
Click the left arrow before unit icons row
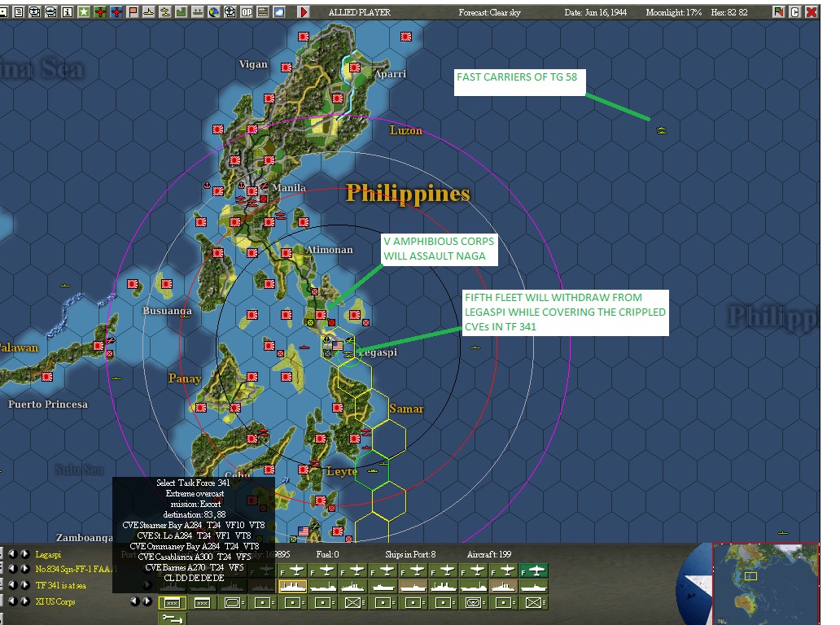click(135, 601)
